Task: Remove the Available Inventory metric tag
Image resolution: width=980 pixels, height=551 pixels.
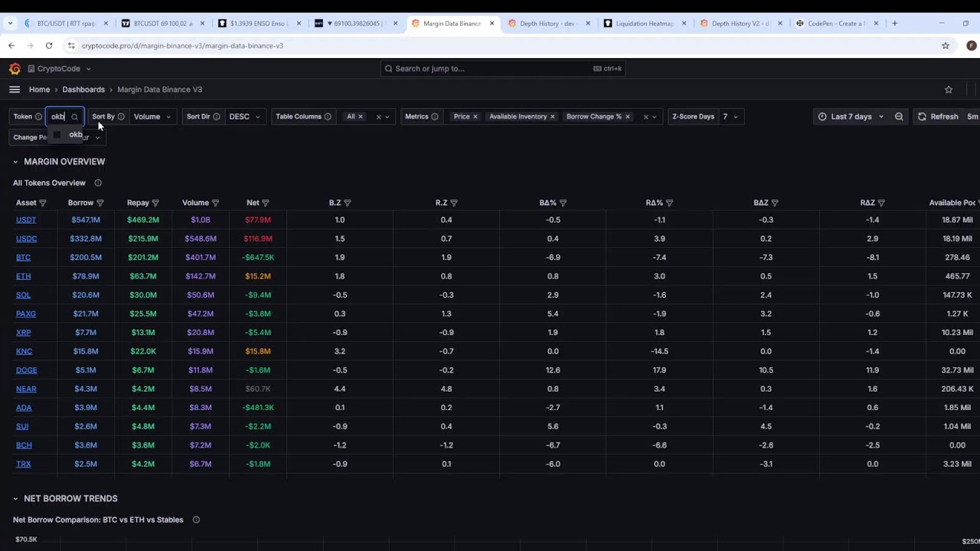Action: tap(553, 117)
